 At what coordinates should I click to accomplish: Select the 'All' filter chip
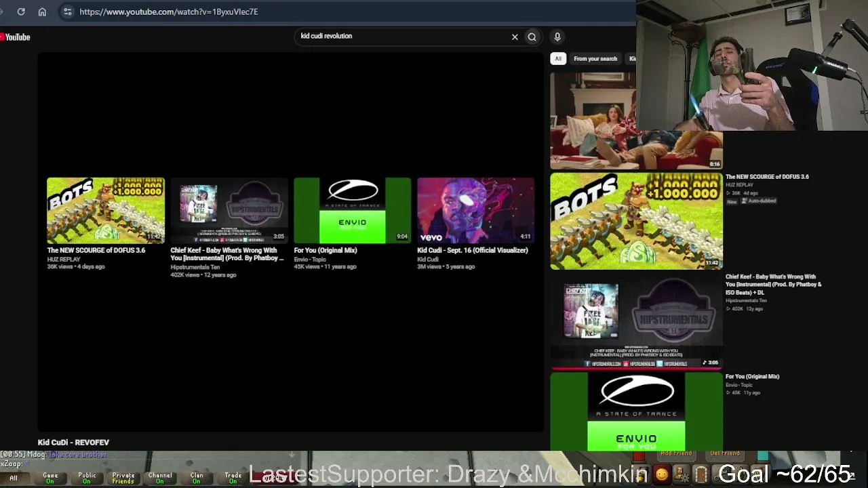(x=558, y=59)
